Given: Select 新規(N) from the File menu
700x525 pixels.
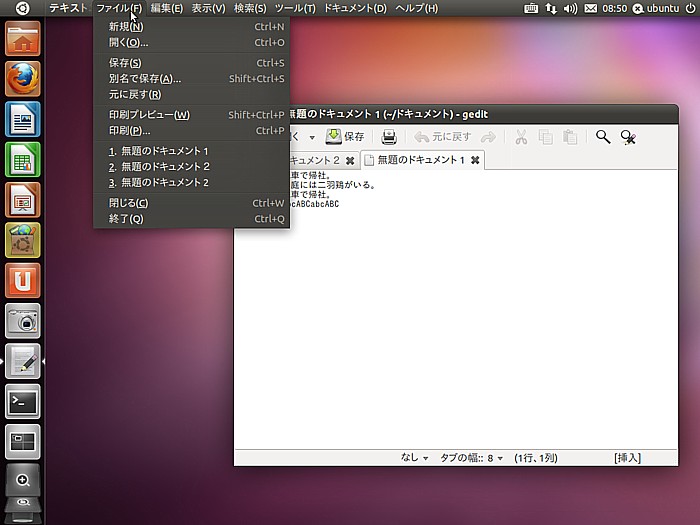Looking at the screenshot, I should point(192,27).
